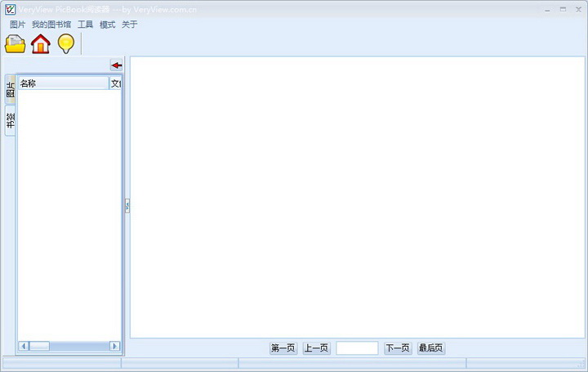Collapse the side panel using splitter handle
This screenshot has height=372, width=588.
point(127,206)
